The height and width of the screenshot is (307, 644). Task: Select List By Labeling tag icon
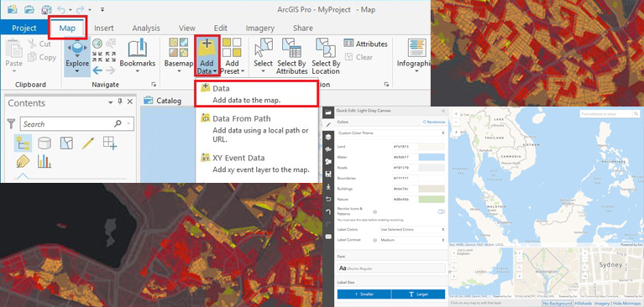pos(23,161)
